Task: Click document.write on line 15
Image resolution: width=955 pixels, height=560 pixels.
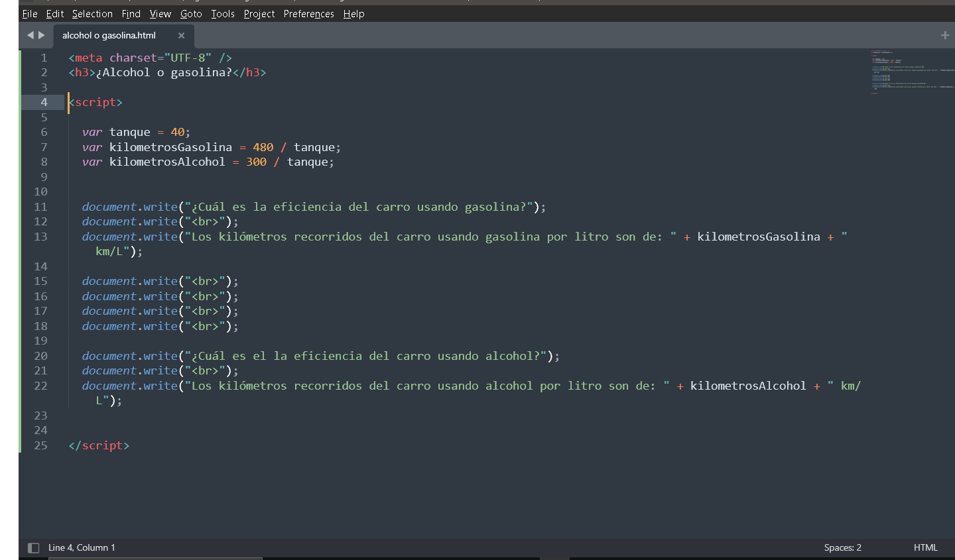Action: point(130,281)
